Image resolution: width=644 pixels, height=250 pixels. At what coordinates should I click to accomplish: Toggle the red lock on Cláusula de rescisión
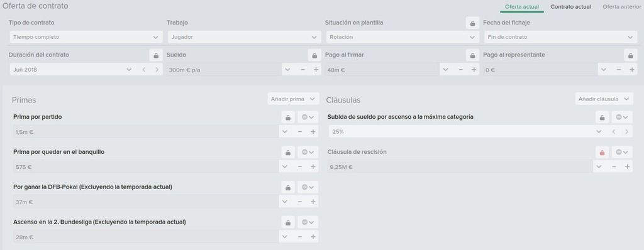coord(602,152)
